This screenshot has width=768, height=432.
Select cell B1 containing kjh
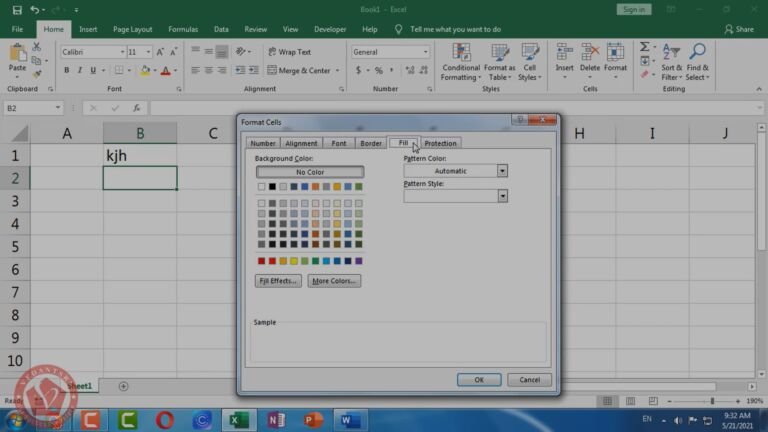[x=140, y=155]
